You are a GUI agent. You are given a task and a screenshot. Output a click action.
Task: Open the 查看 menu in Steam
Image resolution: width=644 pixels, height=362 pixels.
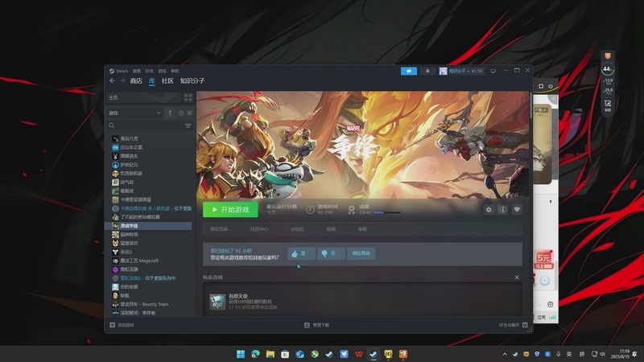coord(136,71)
